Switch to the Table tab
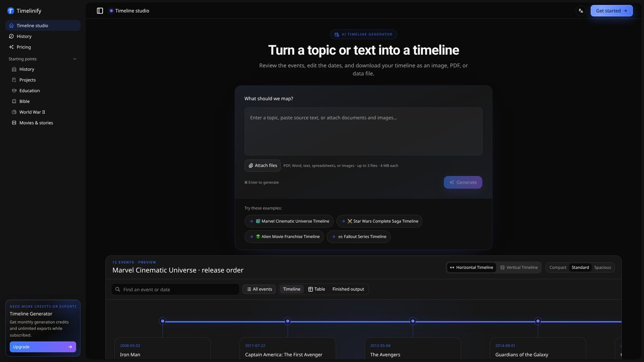644x362 pixels. [316, 289]
